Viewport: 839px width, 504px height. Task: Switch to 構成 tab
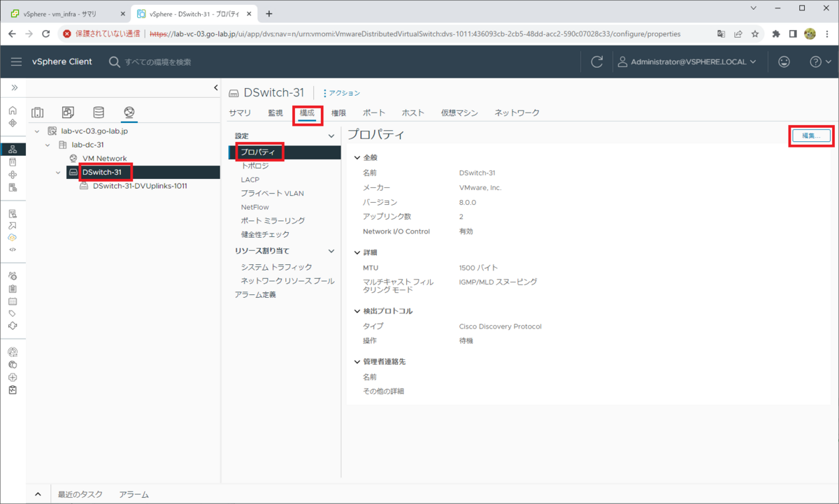click(308, 113)
